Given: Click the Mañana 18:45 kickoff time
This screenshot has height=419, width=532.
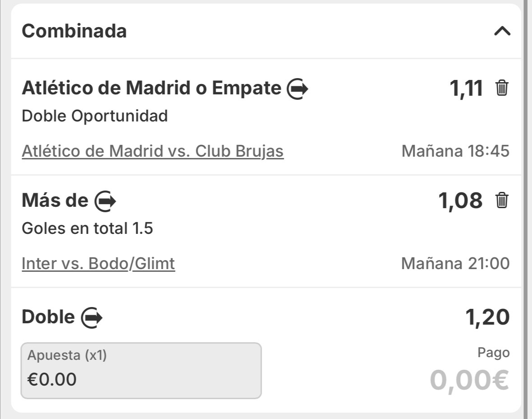Looking at the screenshot, I should [455, 151].
